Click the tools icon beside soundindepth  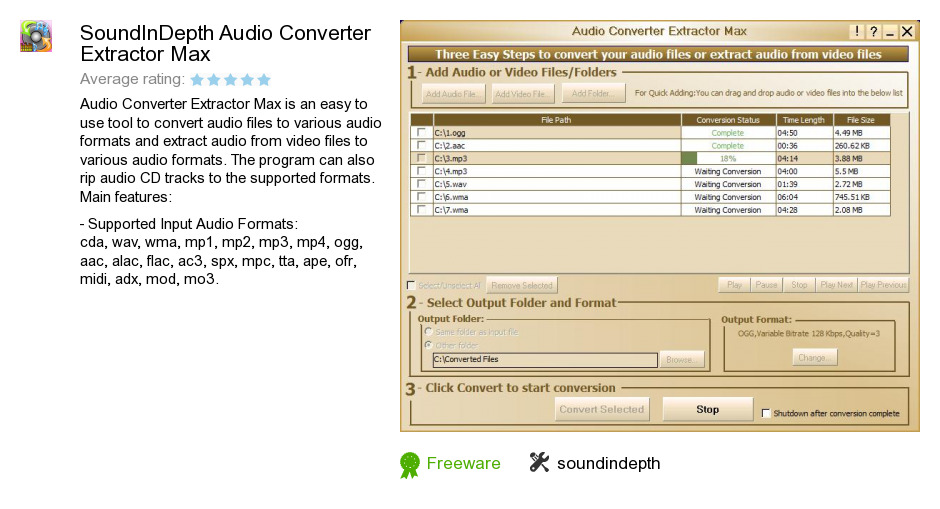click(x=539, y=462)
